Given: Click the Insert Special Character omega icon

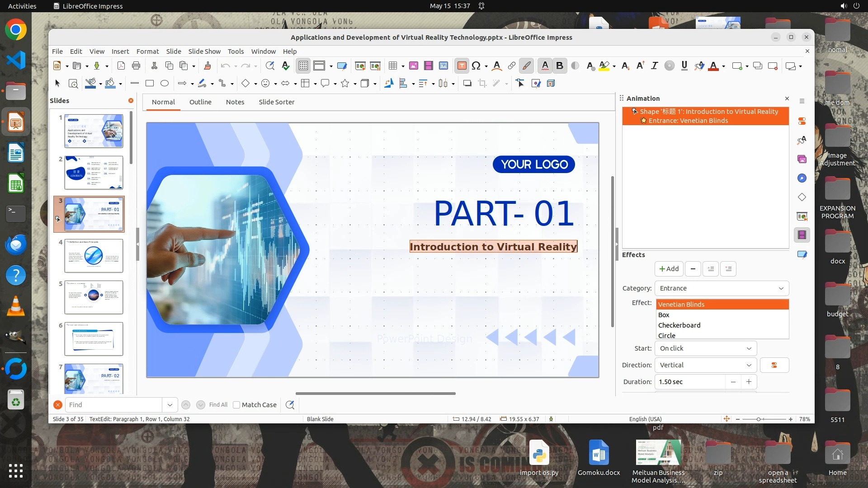Looking at the screenshot, I should pos(476,66).
